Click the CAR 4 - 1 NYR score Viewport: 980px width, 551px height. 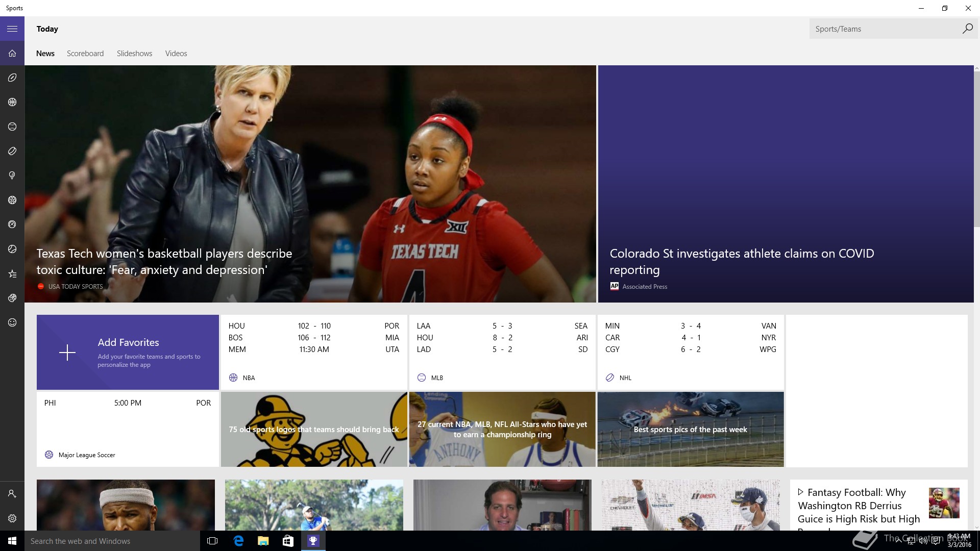pos(691,337)
